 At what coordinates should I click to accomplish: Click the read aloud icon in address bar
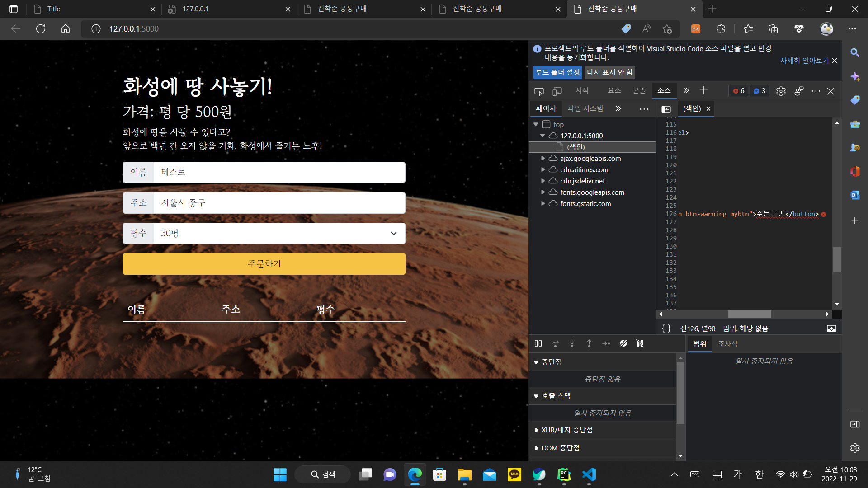coord(646,29)
